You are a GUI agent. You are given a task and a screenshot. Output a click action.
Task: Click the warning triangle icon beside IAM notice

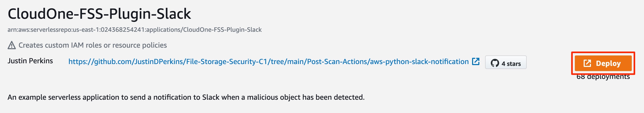pos(12,45)
